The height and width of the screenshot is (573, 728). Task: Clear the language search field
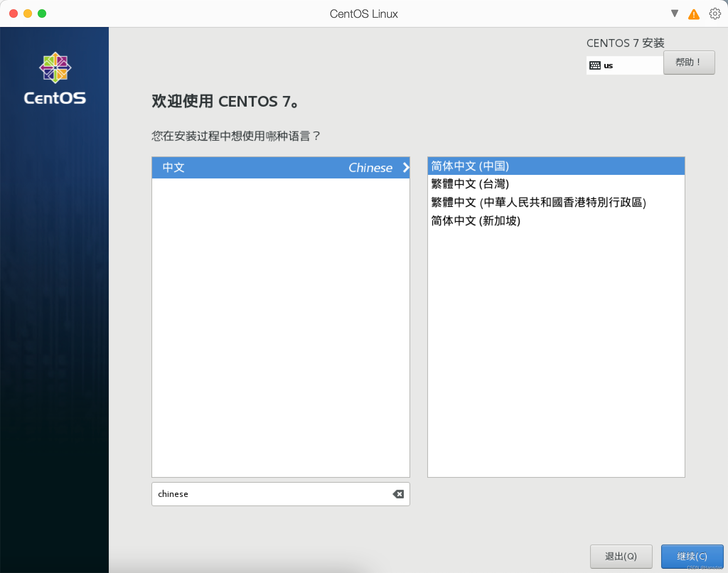click(398, 494)
